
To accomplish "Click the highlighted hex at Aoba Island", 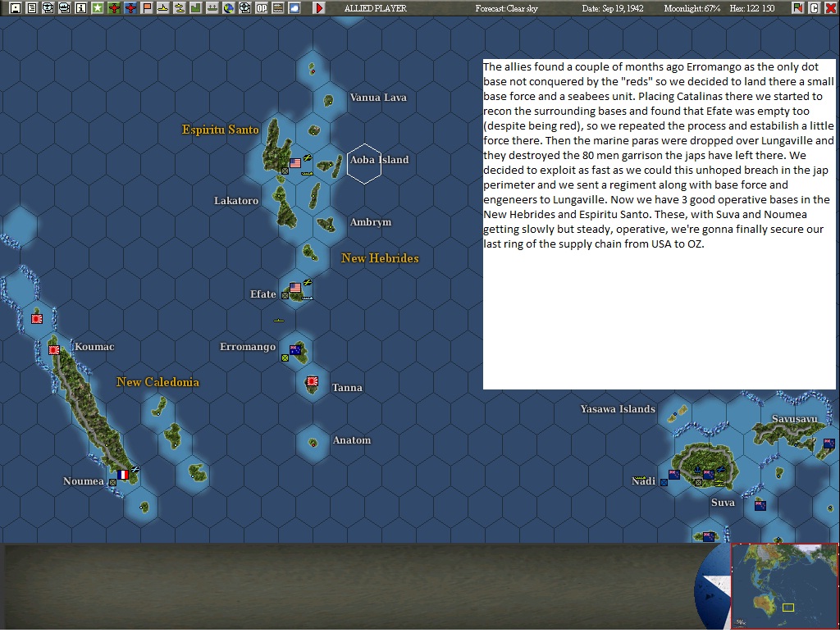I will coord(364,164).
